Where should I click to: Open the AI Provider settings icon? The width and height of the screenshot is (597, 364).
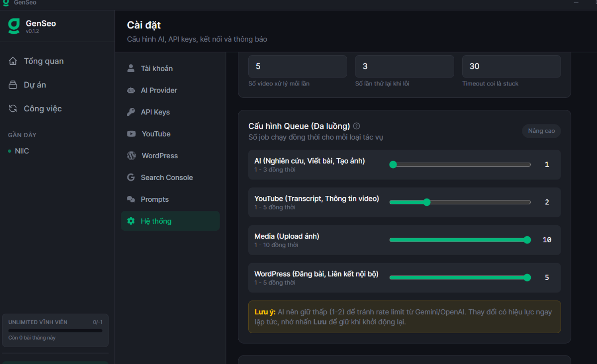[130, 90]
